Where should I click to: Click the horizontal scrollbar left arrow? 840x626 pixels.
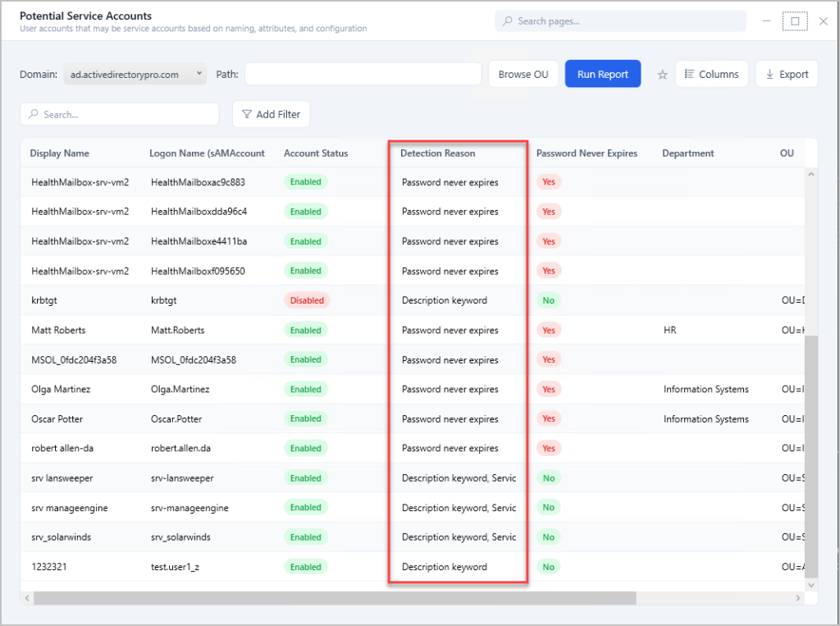(27, 597)
